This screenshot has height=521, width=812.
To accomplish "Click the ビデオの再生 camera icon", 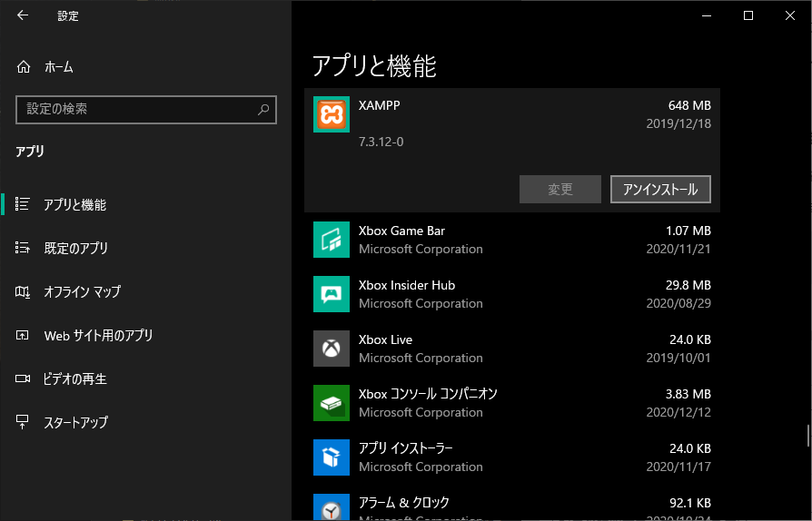I will click(x=23, y=378).
